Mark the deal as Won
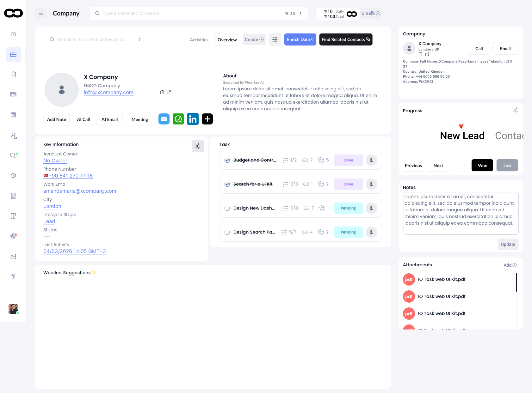Image resolution: width=532 pixels, height=393 pixels. 482,165
